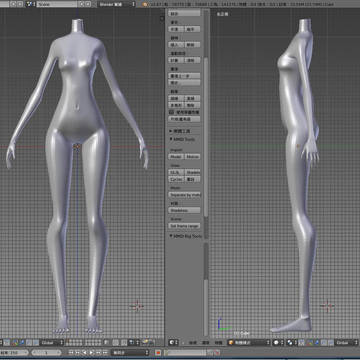Collapse the MMD Rig Tools panel
The image size is (360, 360).
[171, 236]
